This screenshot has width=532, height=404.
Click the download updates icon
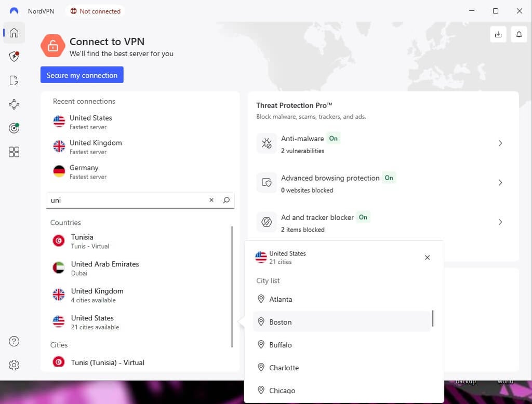click(x=498, y=34)
